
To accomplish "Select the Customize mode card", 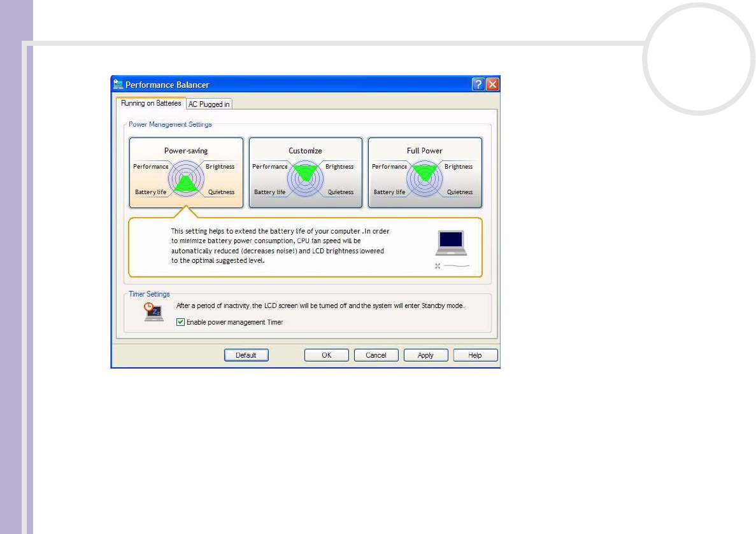I will click(x=305, y=172).
